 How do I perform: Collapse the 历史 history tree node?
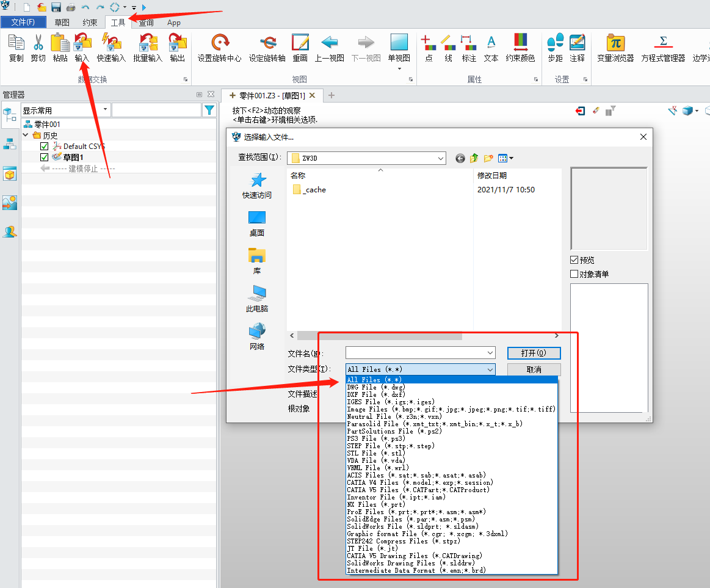tap(26, 136)
